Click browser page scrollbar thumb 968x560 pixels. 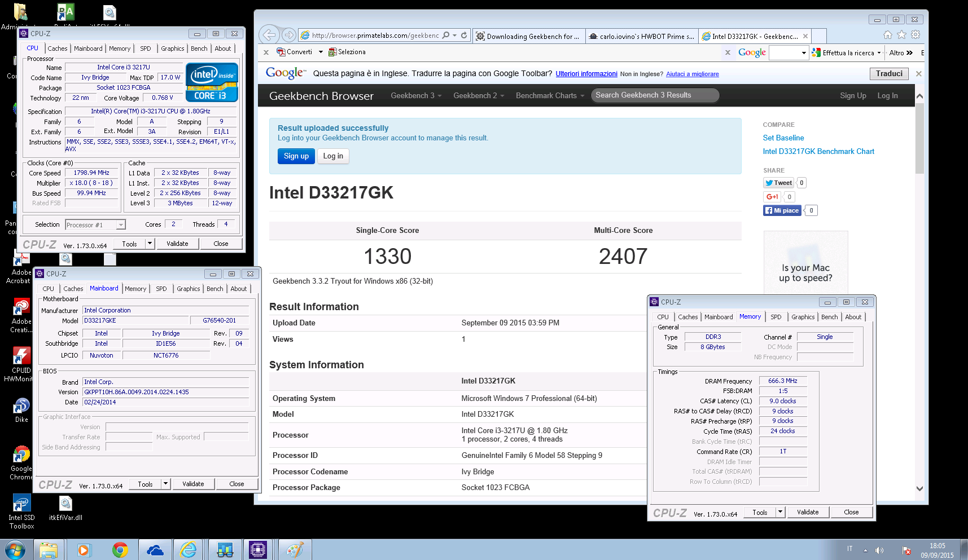coord(919,138)
